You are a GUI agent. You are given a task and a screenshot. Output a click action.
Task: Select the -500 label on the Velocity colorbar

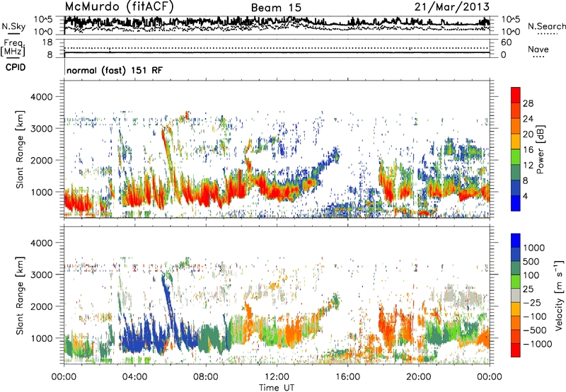534,330
